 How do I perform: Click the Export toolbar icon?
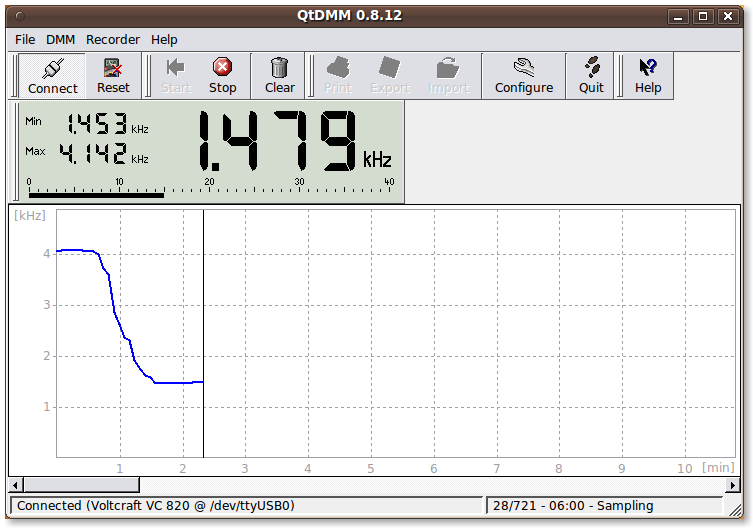coord(390,68)
